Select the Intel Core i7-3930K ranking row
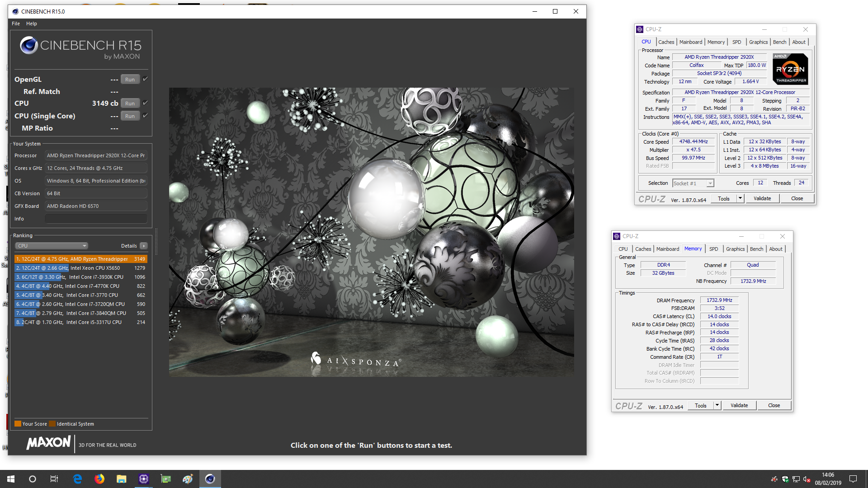The image size is (868, 488). coord(81,277)
